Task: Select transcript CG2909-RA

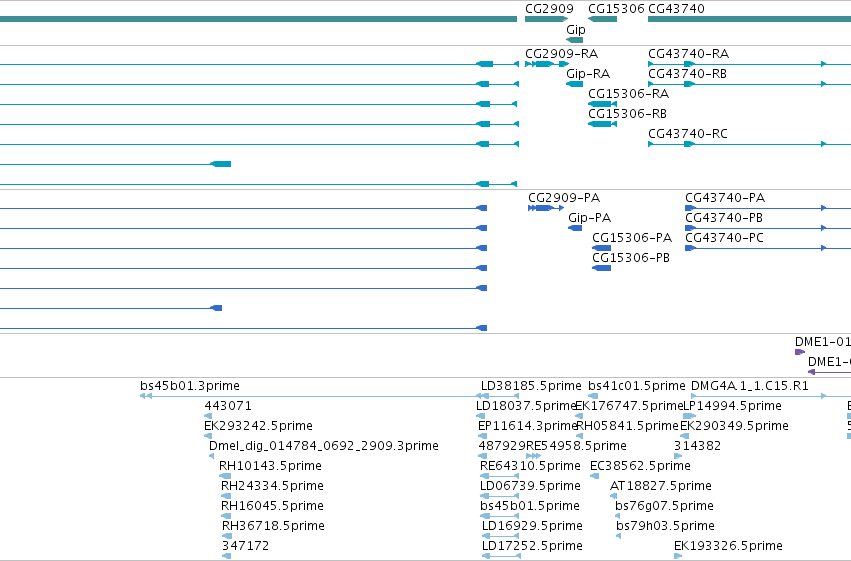Action: tap(561, 54)
